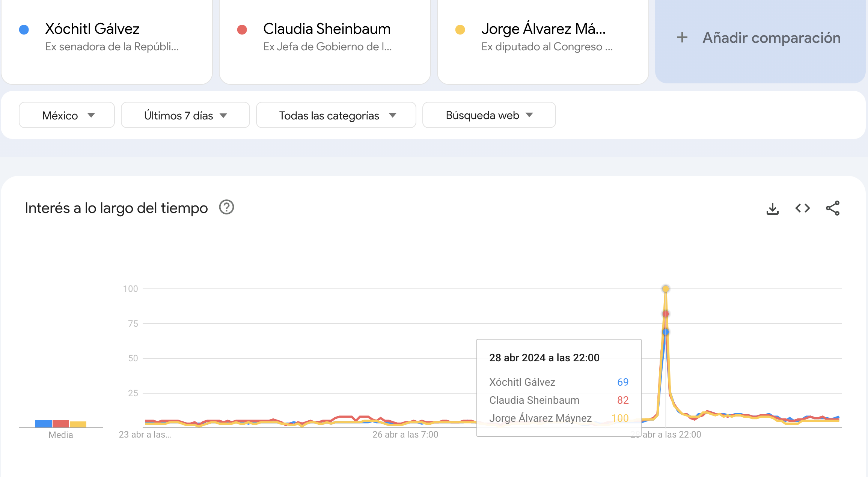Click the blue Gálvez data point on peak
Screen dimensions: 868x477
666,332
